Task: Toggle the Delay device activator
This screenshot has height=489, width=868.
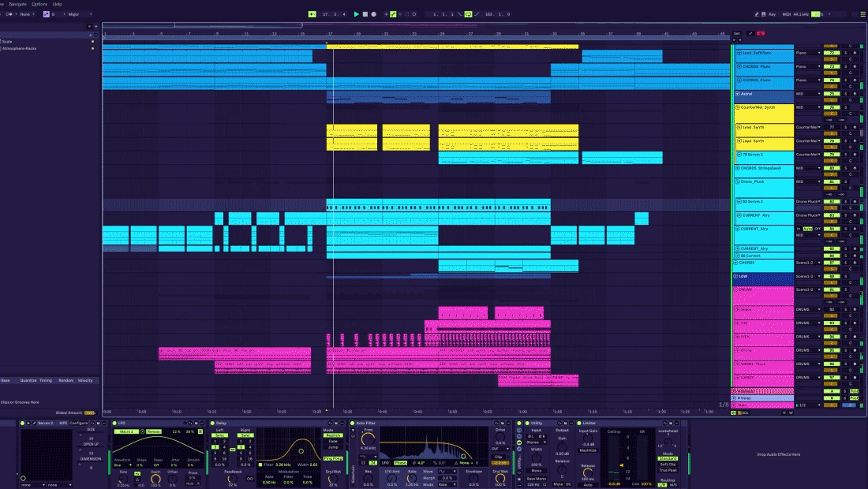Action: [x=212, y=424]
